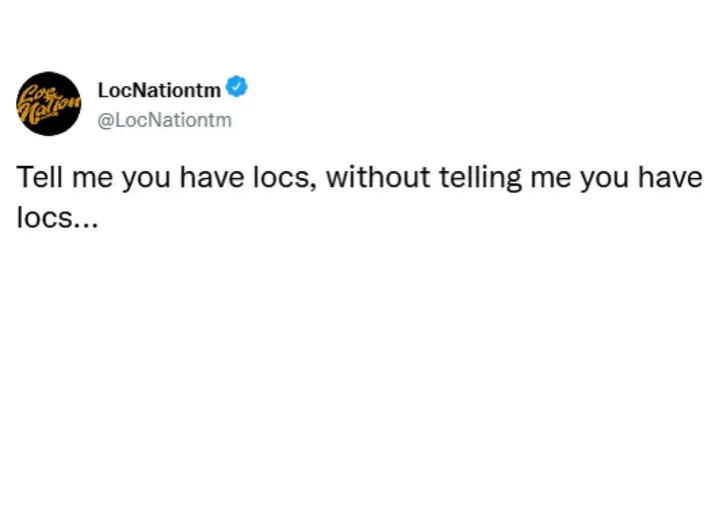Visit the @LocNationtm handle link
The height and width of the screenshot is (511, 705).
(165, 120)
